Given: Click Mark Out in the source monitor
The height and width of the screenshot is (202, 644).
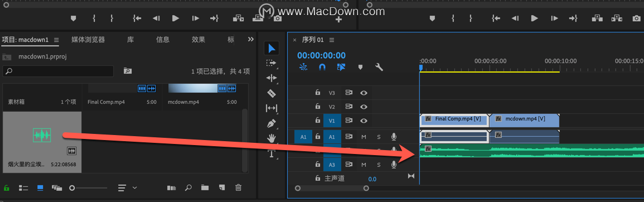Looking at the screenshot, I should 112,18.
